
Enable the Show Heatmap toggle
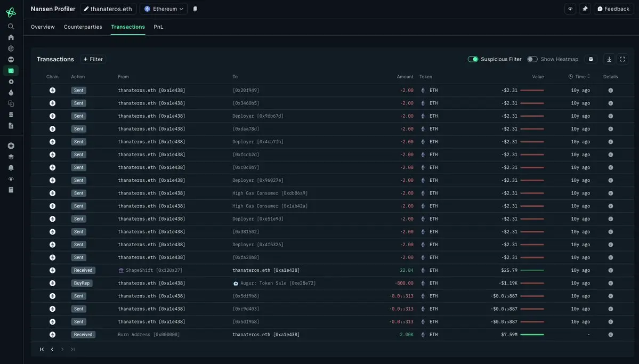click(532, 59)
